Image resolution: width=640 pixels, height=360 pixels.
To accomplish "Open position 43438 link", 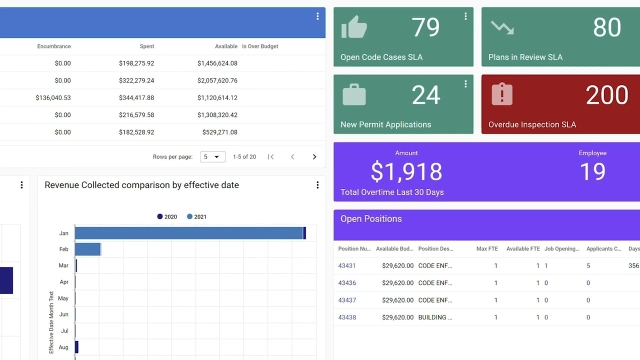I will click(347, 318).
